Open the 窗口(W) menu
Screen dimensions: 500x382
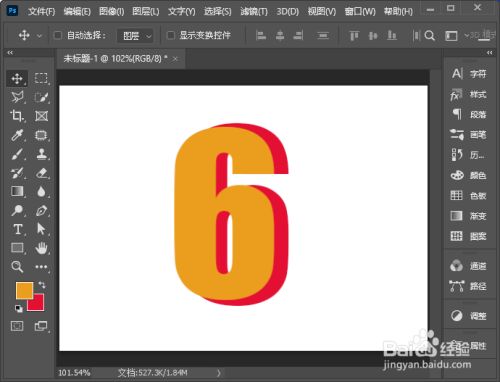[360, 11]
